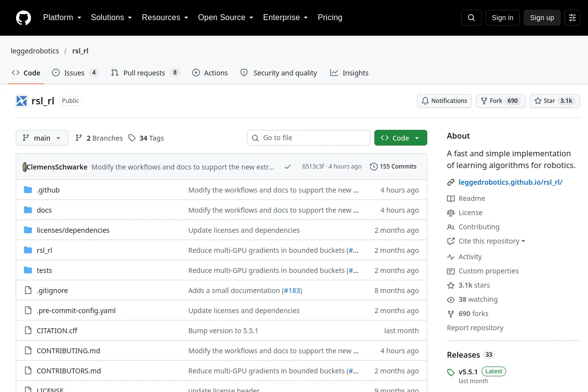Open the search magnifier button

[471, 18]
